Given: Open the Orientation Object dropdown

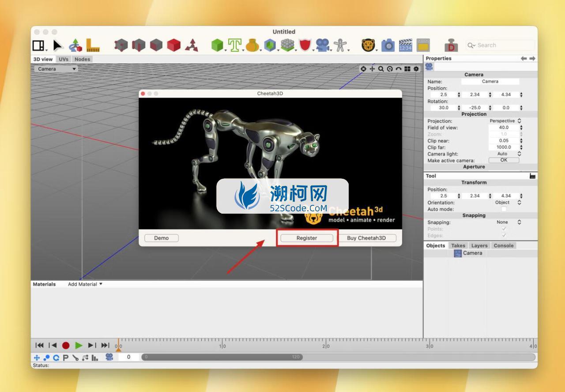Looking at the screenshot, I should (505, 203).
